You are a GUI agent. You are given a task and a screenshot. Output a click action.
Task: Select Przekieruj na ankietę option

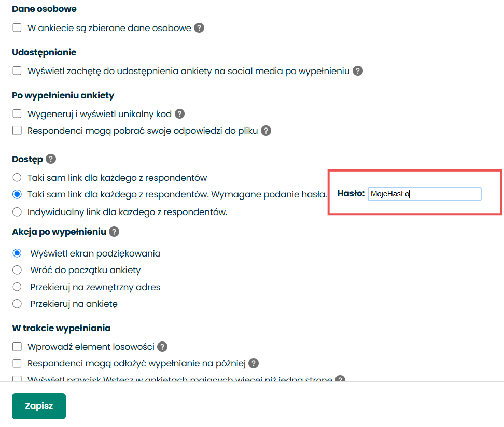(17, 303)
